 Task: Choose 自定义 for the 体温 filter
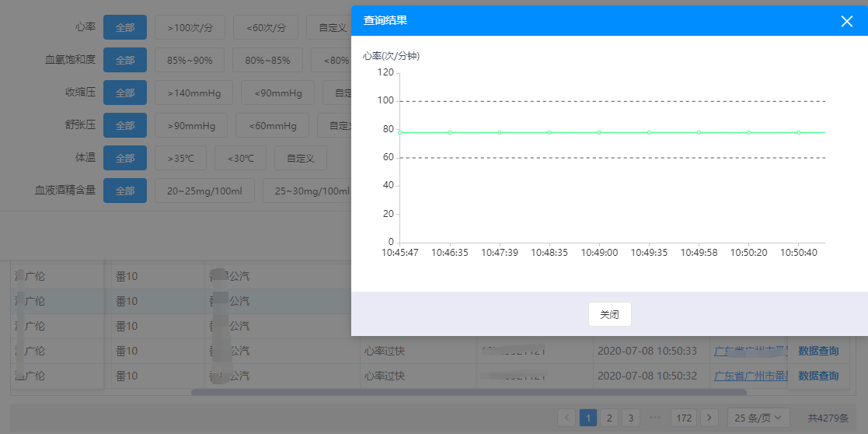point(301,158)
